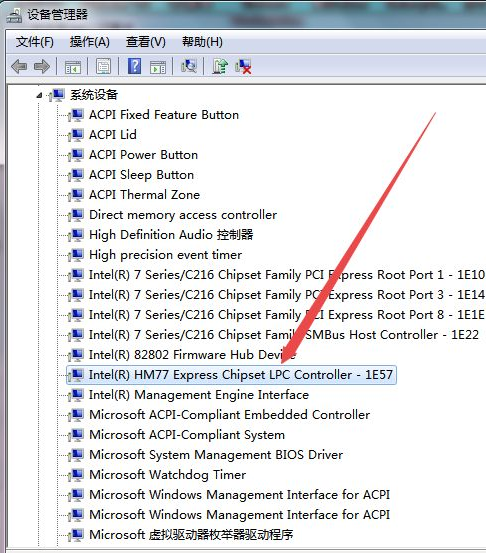Click icon beside Intel(R) Management Engine Interface

pos(76,395)
